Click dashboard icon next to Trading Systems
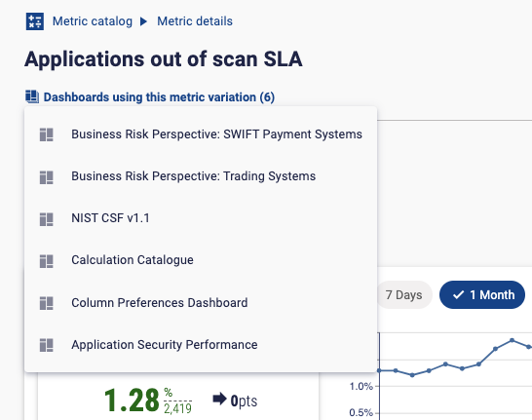Viewport: 532px width, 420px height. (x=47, y=177)
